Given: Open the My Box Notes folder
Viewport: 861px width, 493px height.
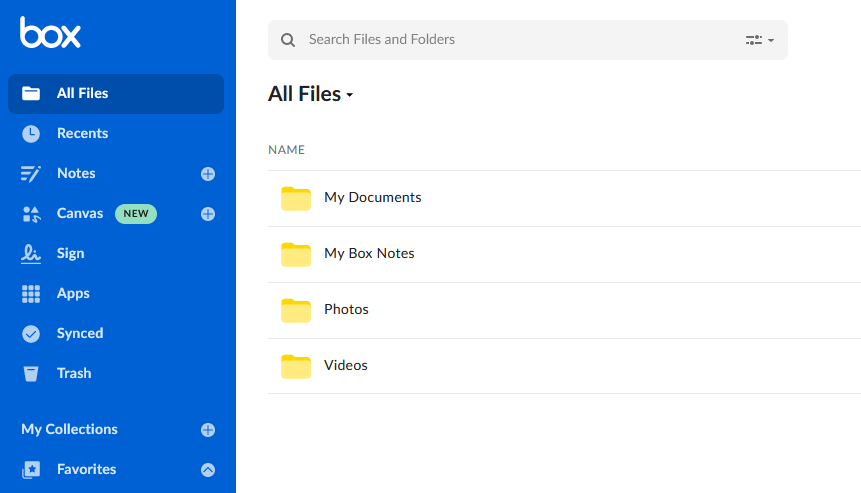Looking at the screenshot, I should [369, 254].
